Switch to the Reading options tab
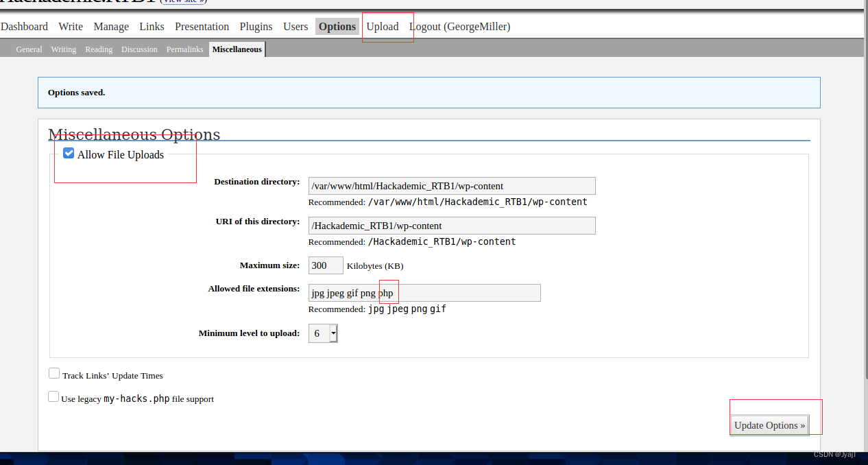868x465 pixels. [99, 49]
